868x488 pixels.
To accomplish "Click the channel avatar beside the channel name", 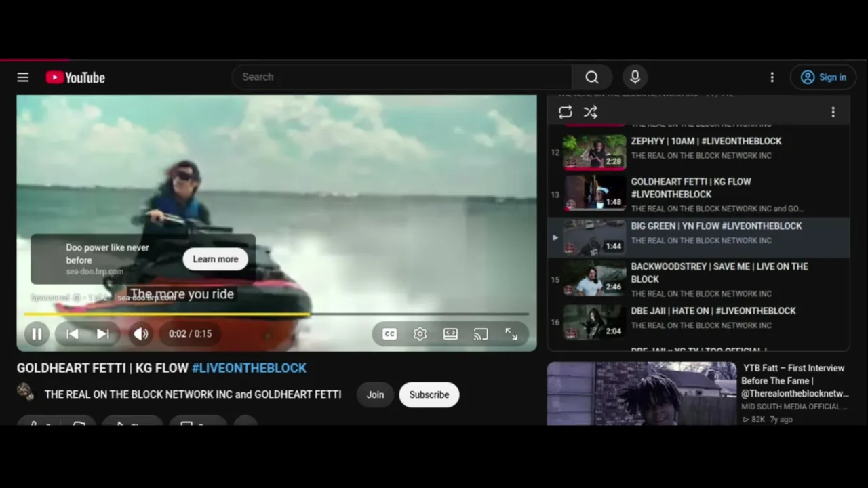I will click(25, 392).
